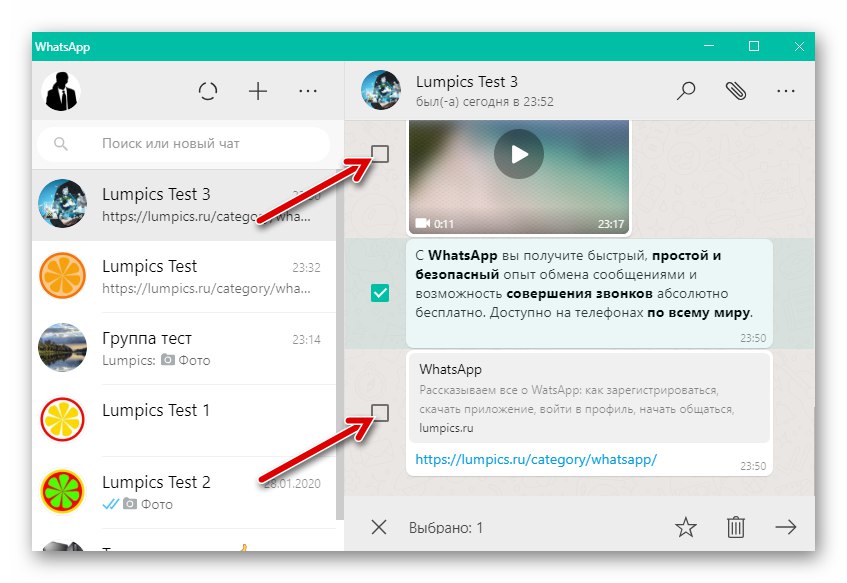The image size is (847, 583).
Task: Click the green lime avatar of Lumpics Test 2
Action: pos(63,491)
